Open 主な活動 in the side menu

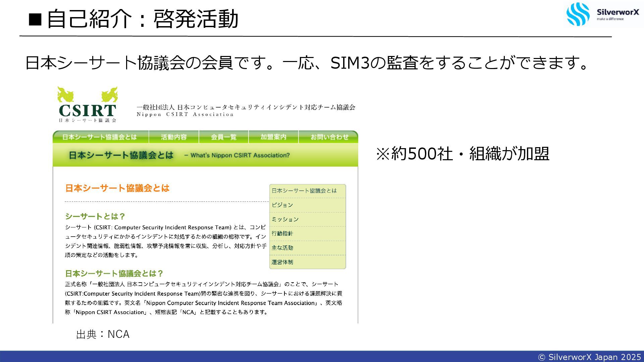click(x=282, y=248)
